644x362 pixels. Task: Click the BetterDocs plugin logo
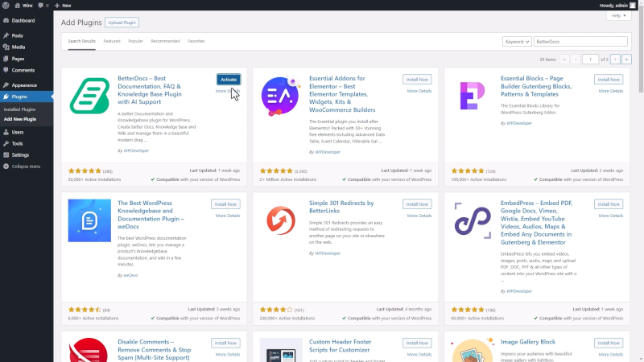click(x=89, y=96)
